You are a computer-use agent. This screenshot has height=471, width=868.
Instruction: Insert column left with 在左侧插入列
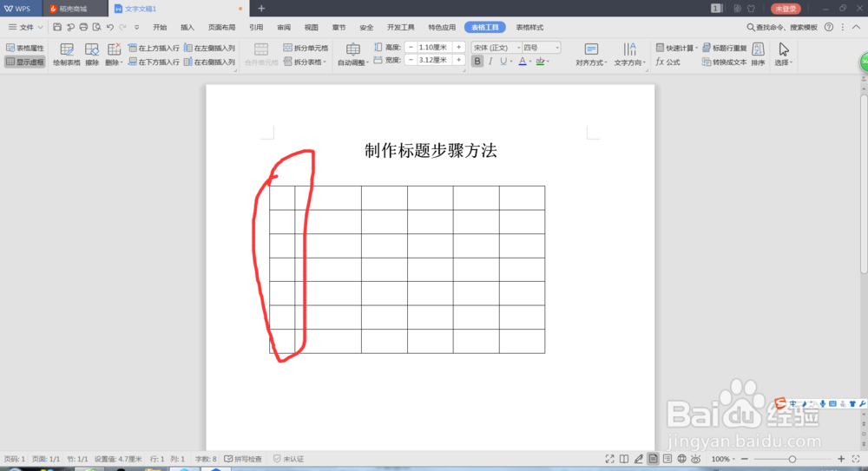209,49
